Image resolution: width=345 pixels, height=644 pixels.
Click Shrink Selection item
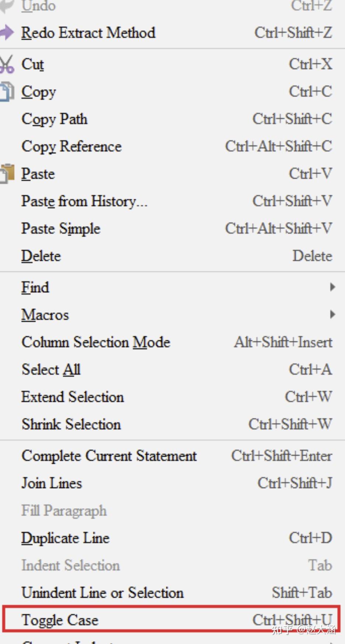(x=71, y=424)
